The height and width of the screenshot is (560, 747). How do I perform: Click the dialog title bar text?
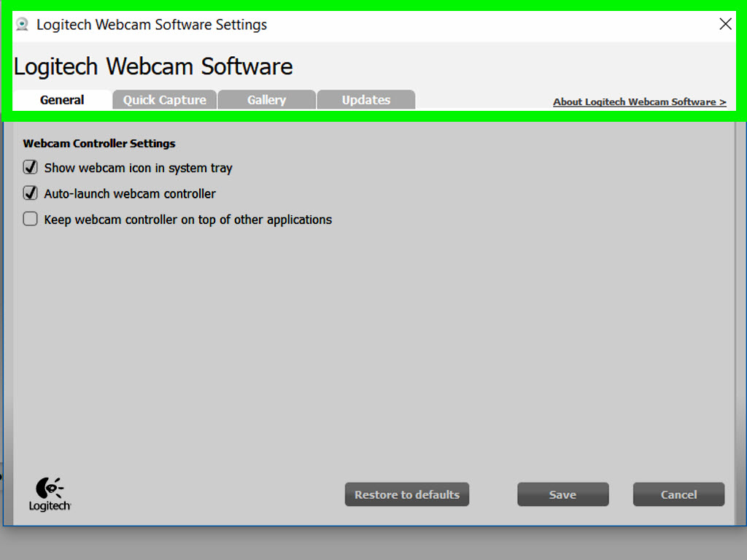[152, 24]
